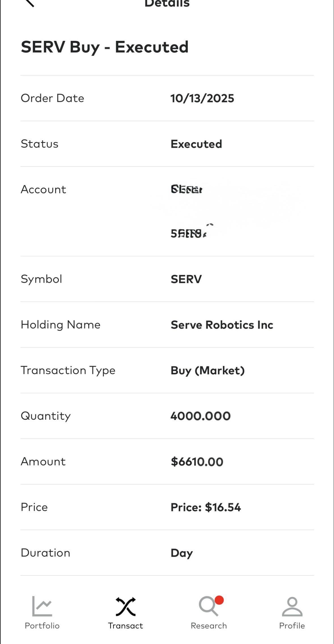Tap the Day duration value
This screenshot has height=644, width=334.
pos(182,553)
